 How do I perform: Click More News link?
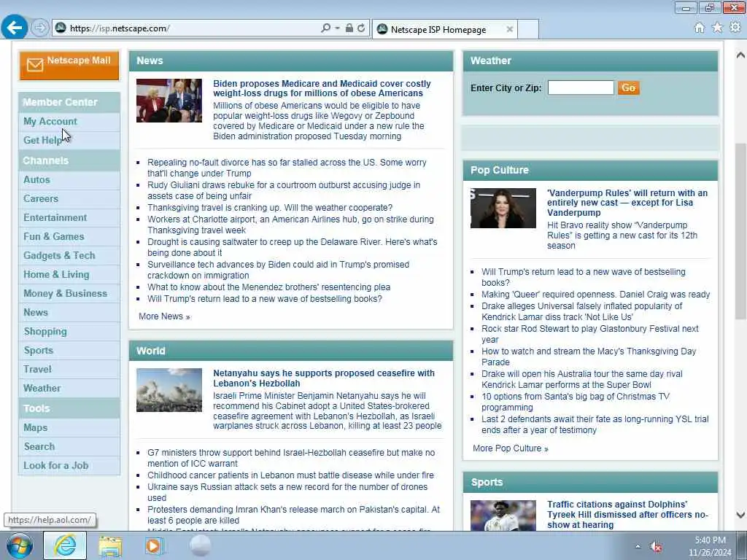[x=164, y=316]
